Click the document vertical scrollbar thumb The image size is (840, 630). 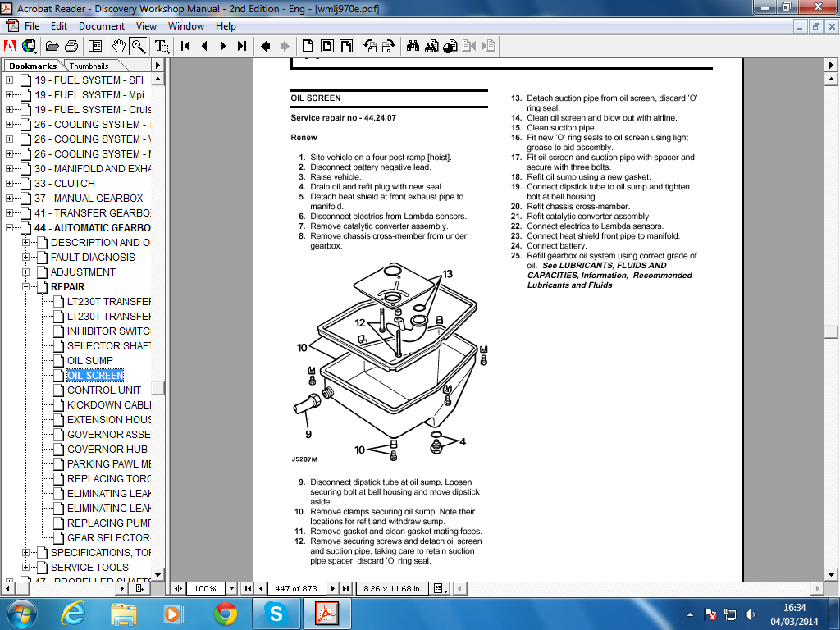(831, 332)
